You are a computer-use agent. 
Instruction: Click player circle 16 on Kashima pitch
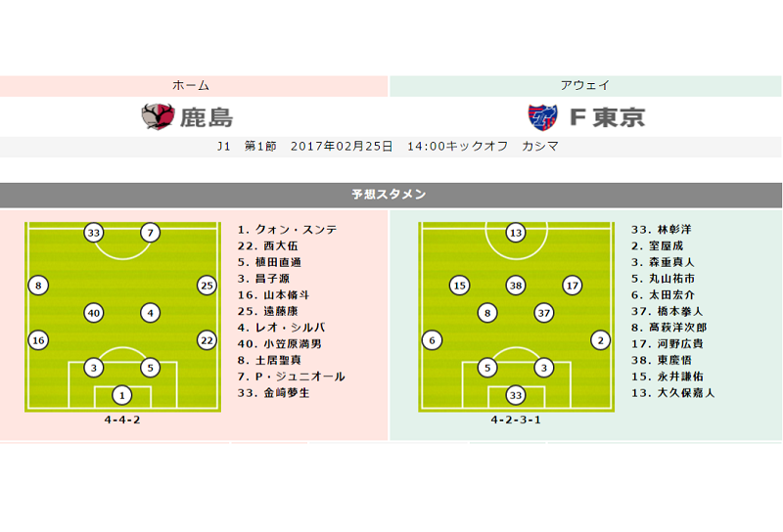[38, 340]
